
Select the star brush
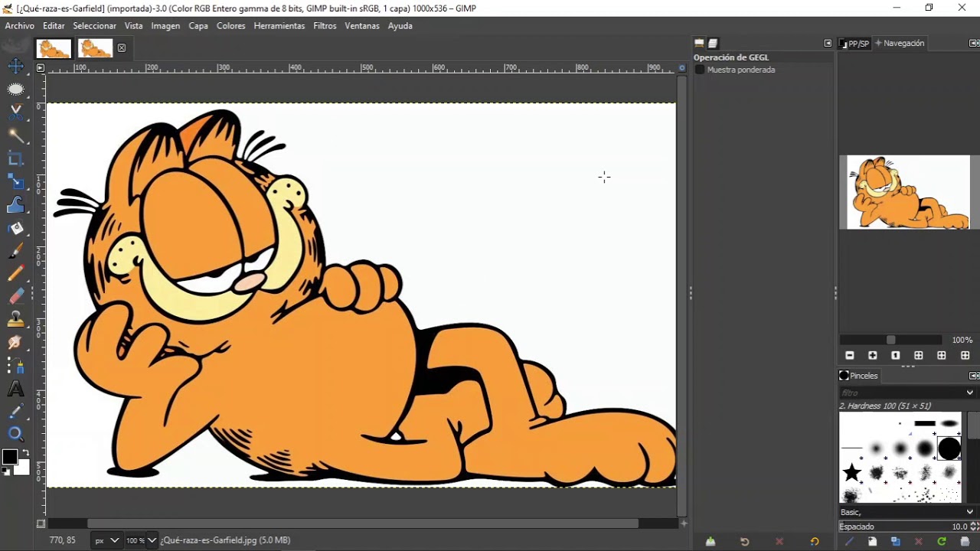(x=851, y=472)
